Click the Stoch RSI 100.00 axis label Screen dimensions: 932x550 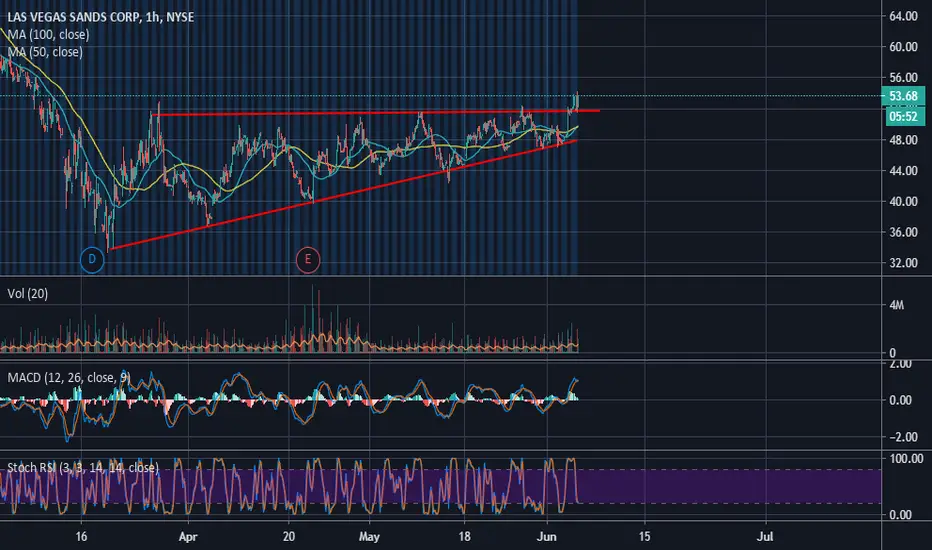906,458
